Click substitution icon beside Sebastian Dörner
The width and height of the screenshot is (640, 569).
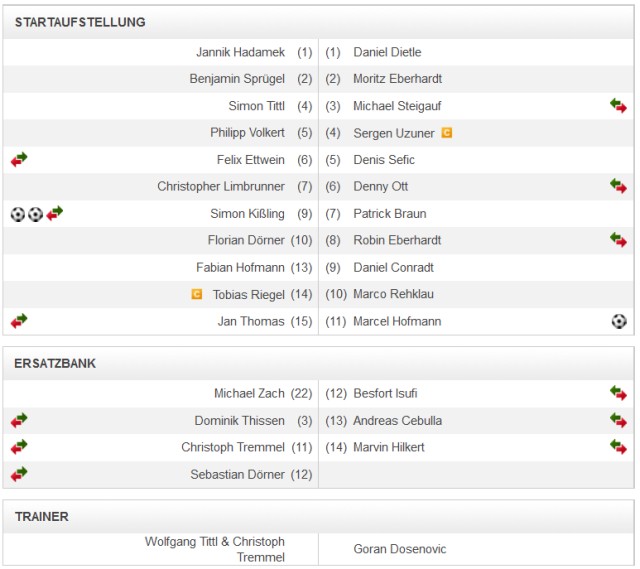(19, 475)
